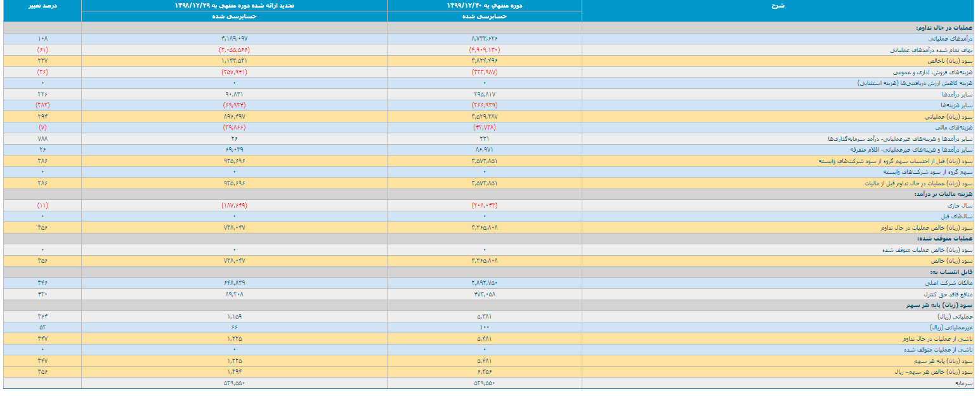The height and width of the screenshot is (396, 980).
Task: Select parent owners value '۶۴۸,۸۳۹'
Action: tap(234, 284)
